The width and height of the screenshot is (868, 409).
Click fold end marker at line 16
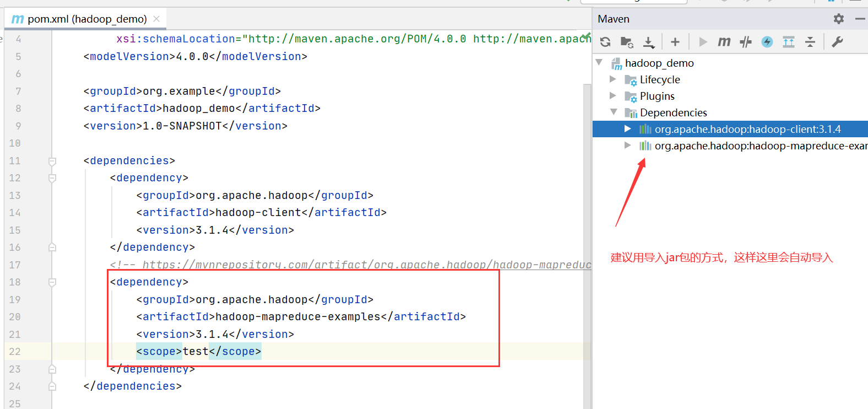click(x=52, y=247)
